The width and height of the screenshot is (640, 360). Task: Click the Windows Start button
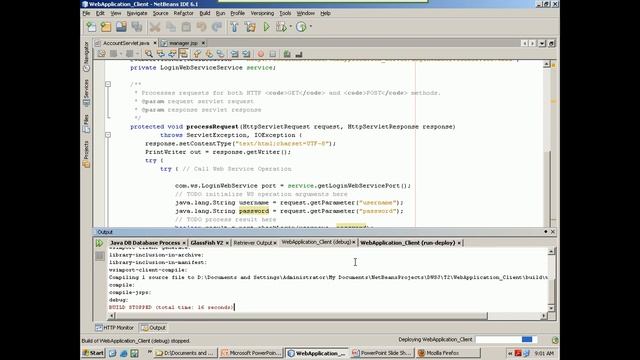pos(93,353)
